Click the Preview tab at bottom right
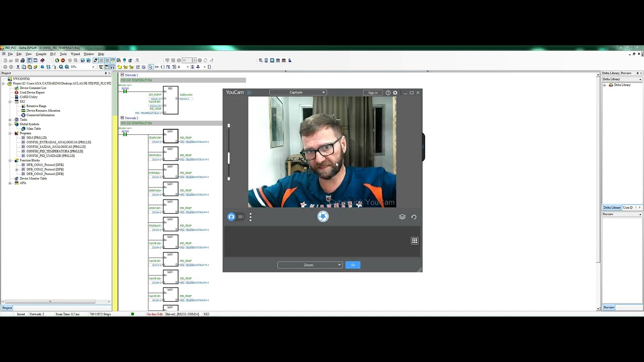Image resolution: width=644 pixels, height=362 pixels. 609,308
